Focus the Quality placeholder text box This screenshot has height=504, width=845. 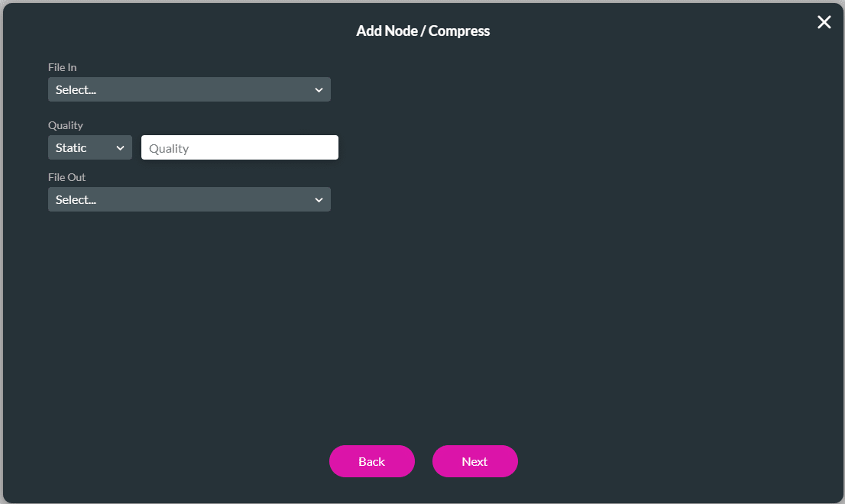(x=239, y=147)
